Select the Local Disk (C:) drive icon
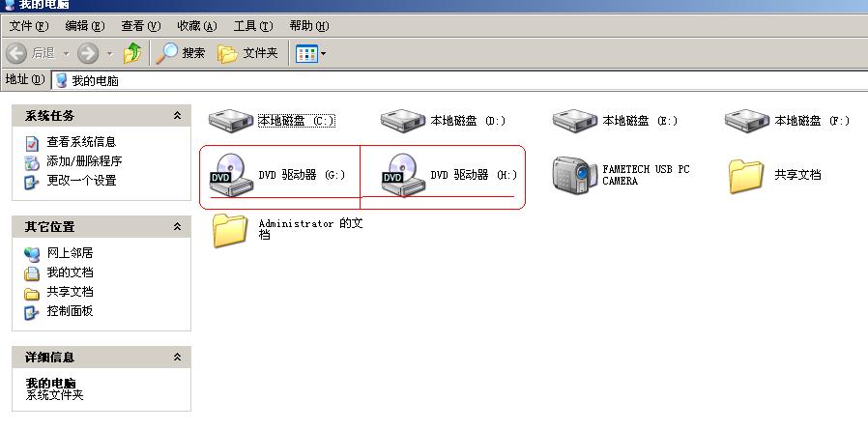Viewport: 868px width, 430px height. click(231, 120)
